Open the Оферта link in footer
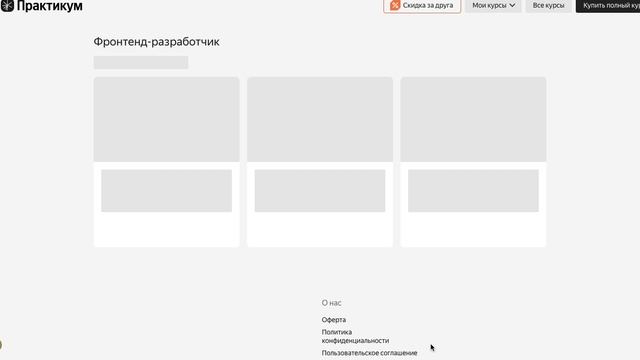This screenshot has width=640, height=360. coord(333,320)
